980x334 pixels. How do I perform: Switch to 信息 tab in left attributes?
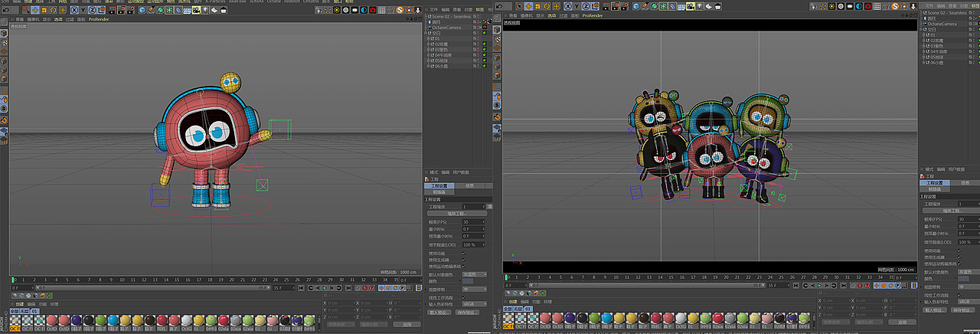469,185
